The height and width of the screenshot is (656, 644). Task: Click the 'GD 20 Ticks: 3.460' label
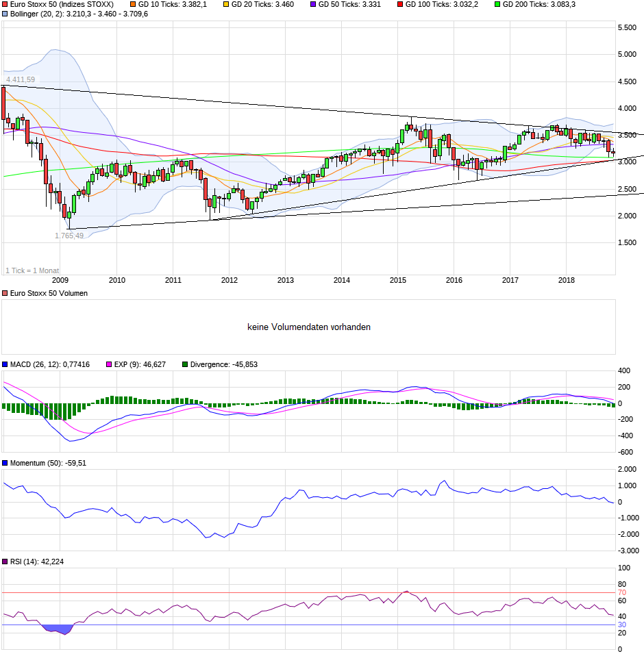[x=263, y=5]
